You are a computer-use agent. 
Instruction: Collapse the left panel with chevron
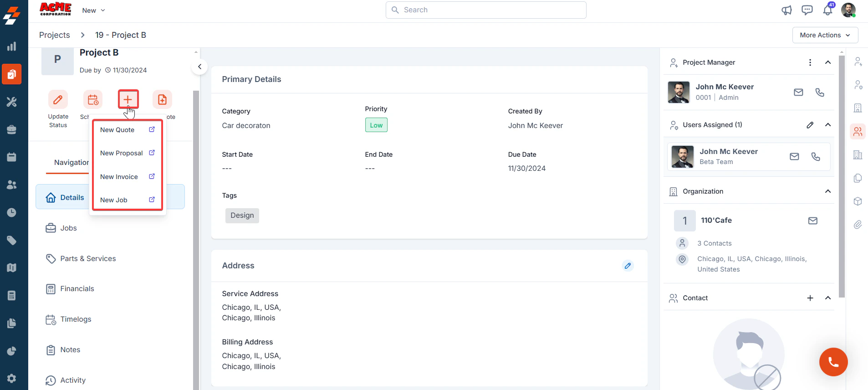click(x=199, y=67)
